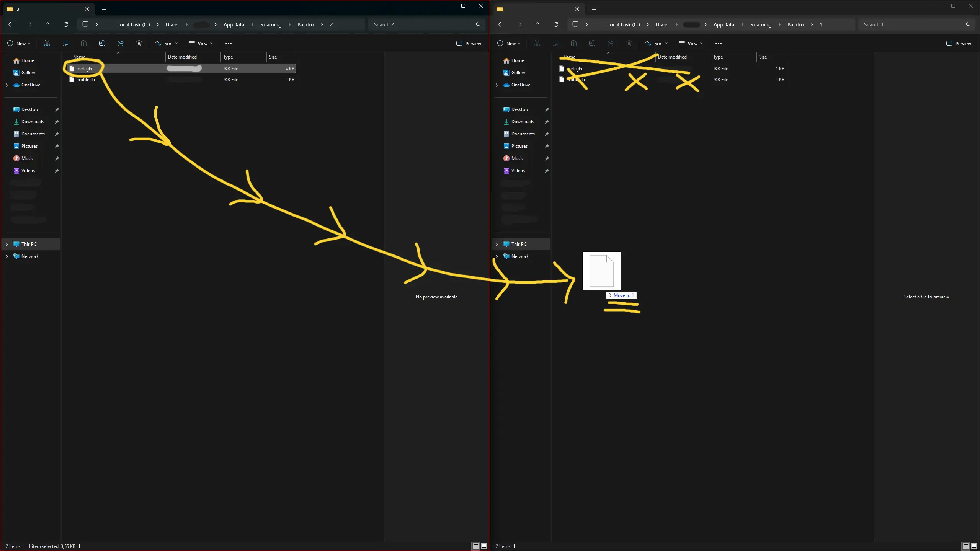
Task: Click Balatro breadcrumb in window 2
Action: coord(305,24)
